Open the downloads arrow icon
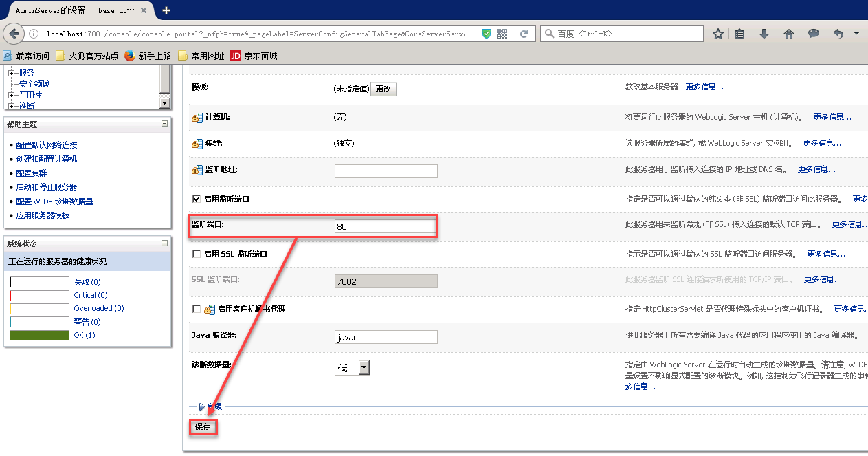Screen dimensions: 868x456 764,34
